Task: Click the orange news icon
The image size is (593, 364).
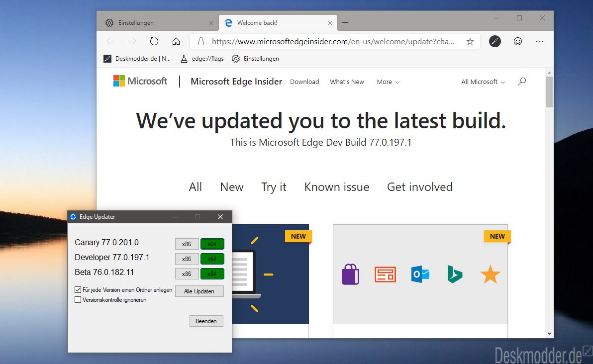Action: click(x=385, y=274)
